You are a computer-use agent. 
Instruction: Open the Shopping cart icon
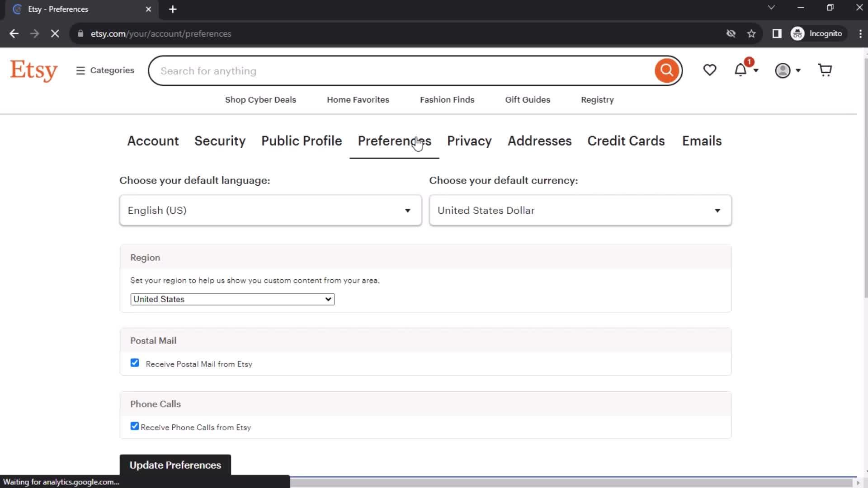(826, 70)
